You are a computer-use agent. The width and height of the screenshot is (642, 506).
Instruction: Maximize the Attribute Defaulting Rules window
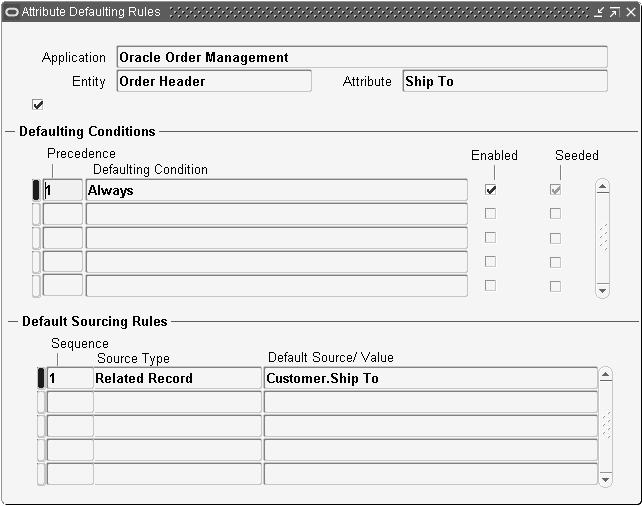point(615,12)
